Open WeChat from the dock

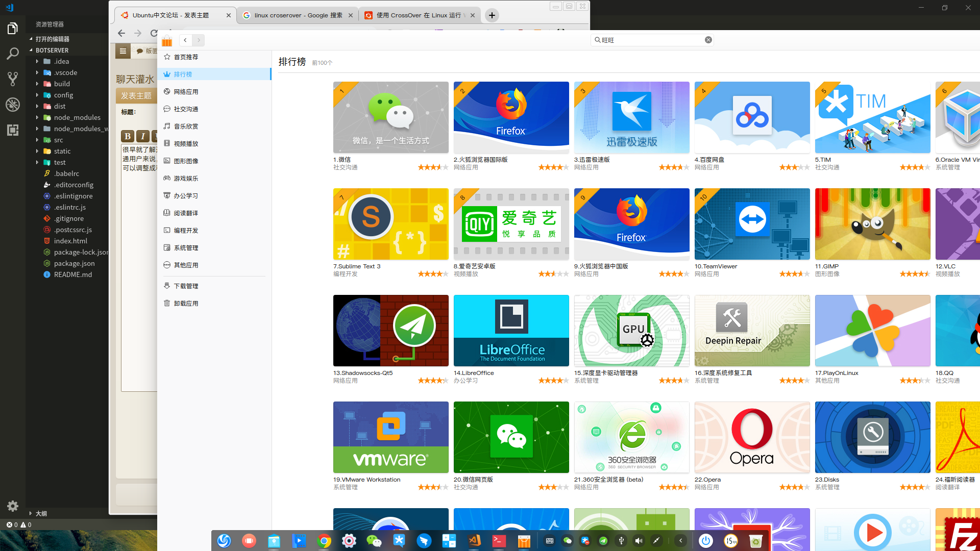pos(374,541)
